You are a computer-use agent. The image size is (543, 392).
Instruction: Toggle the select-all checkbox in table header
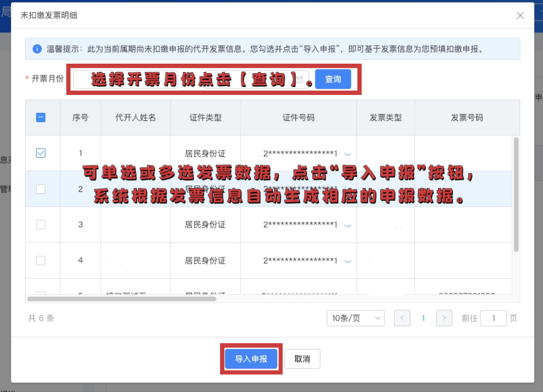tap(41, 117)
